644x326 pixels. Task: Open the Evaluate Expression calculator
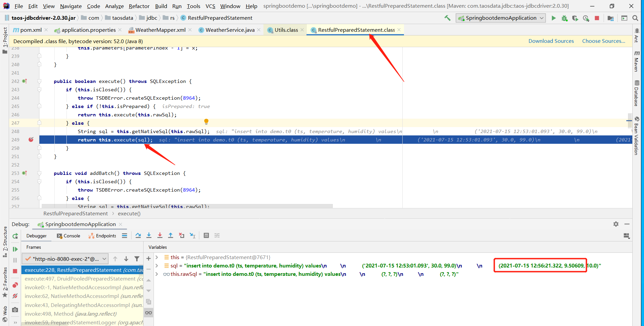coord(206,235)
